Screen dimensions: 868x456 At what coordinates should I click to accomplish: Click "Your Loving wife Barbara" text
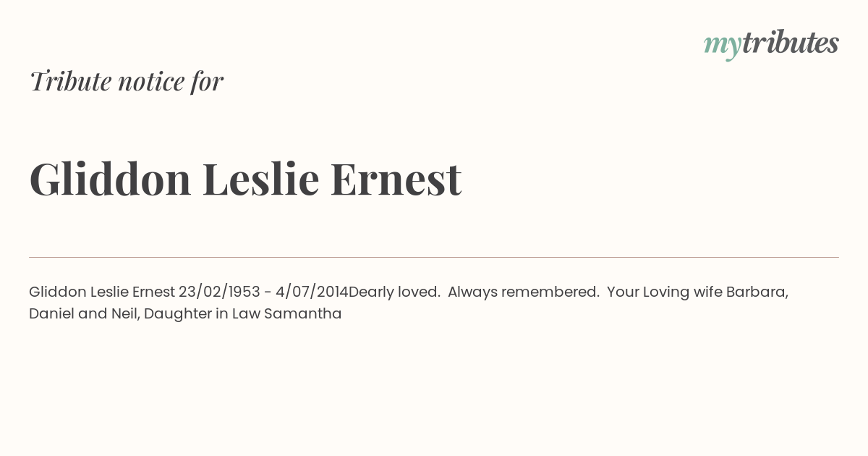coord(696,292)
